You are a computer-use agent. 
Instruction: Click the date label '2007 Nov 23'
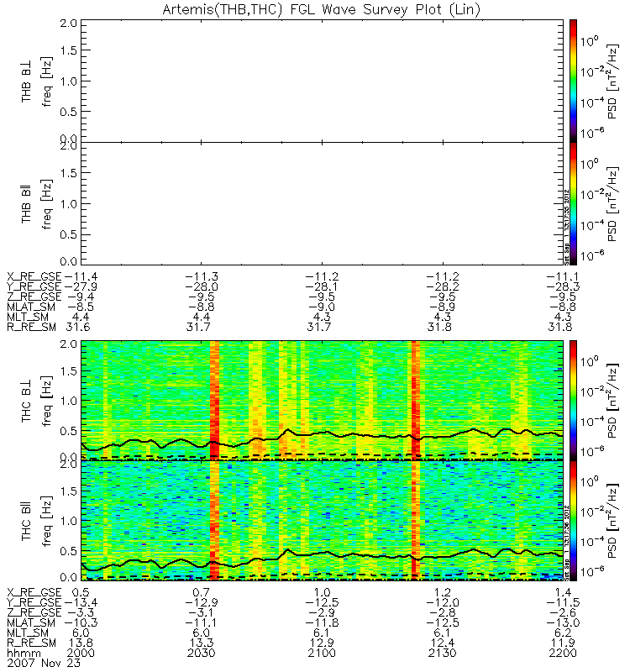click(44, 663)
